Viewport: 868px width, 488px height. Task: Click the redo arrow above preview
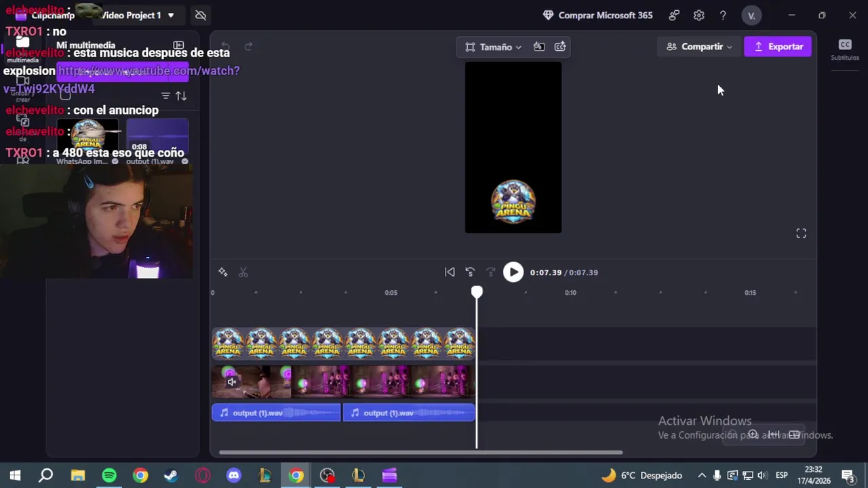[x=248, y=47]
